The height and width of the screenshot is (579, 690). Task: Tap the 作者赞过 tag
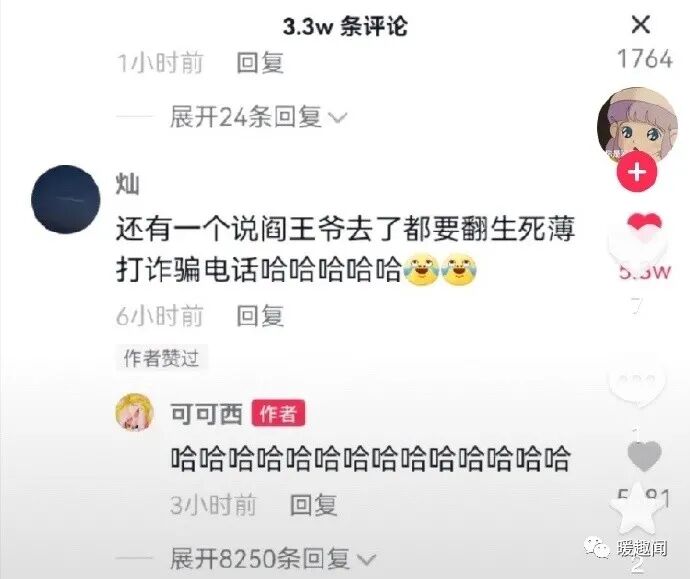click(x=161, y=358)
